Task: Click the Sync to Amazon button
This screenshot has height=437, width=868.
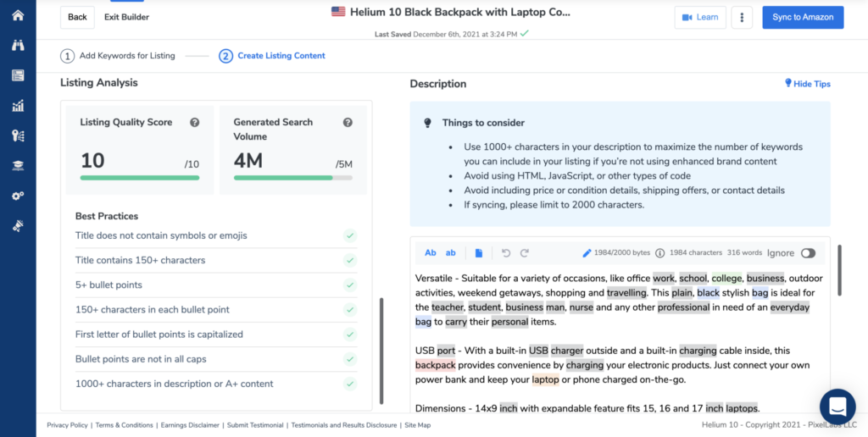Action: click(x=802, y=17)
